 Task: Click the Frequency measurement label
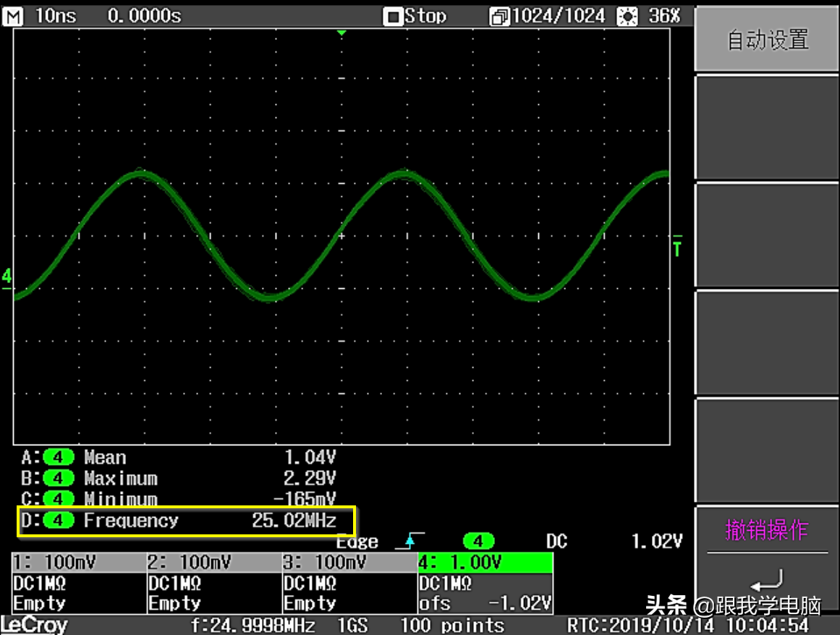tap(131, 520)
